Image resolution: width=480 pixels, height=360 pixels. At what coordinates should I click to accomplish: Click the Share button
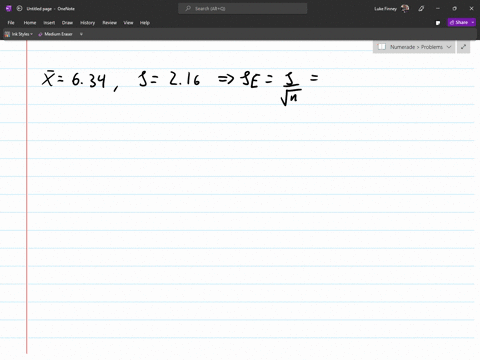[x=459, y=22]
